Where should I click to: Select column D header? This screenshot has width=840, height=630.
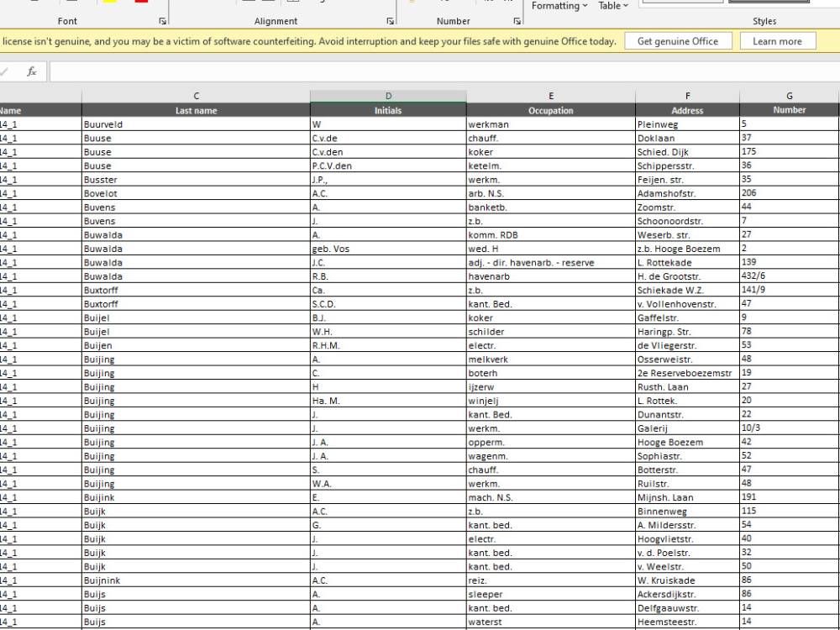pos(388,96)
